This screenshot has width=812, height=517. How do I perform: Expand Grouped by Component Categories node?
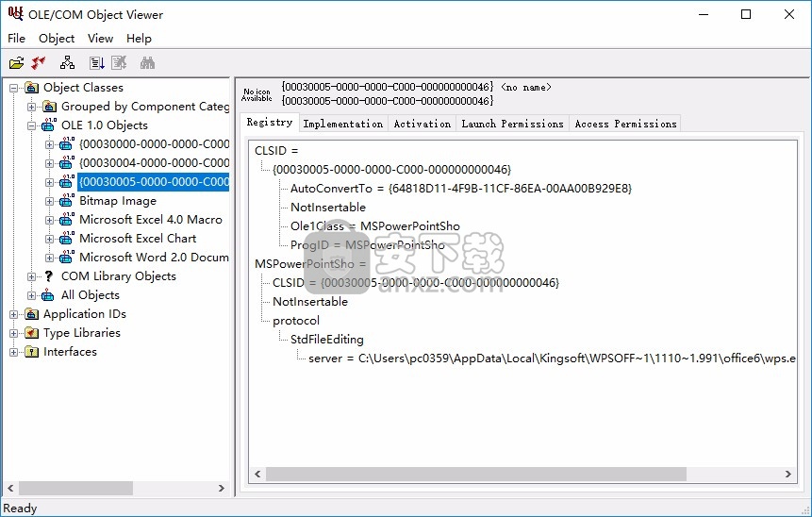[x=31, y=107]
